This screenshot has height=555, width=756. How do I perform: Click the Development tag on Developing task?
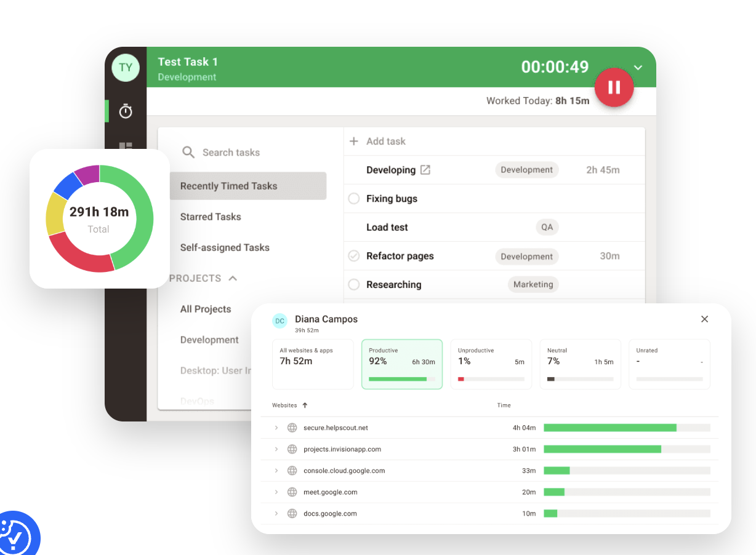click(527, 170)
